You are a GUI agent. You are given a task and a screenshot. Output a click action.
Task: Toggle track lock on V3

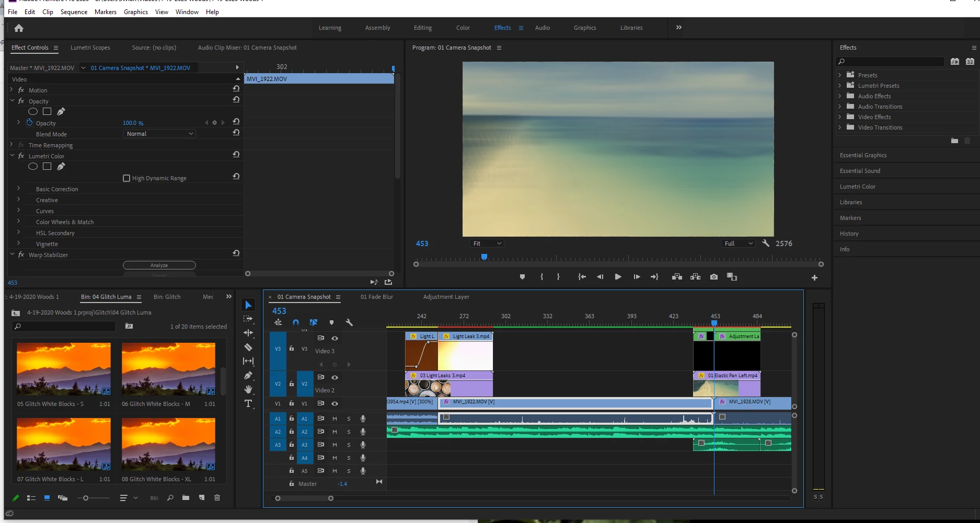pyautogui.click(x=292, y=348)
